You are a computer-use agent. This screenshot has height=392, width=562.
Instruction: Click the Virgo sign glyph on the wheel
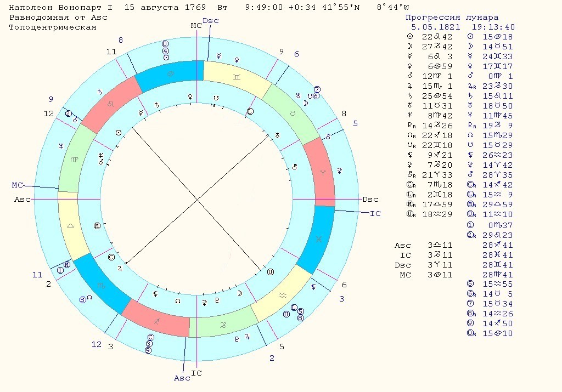pyautogui.click(x=74, y=160)
